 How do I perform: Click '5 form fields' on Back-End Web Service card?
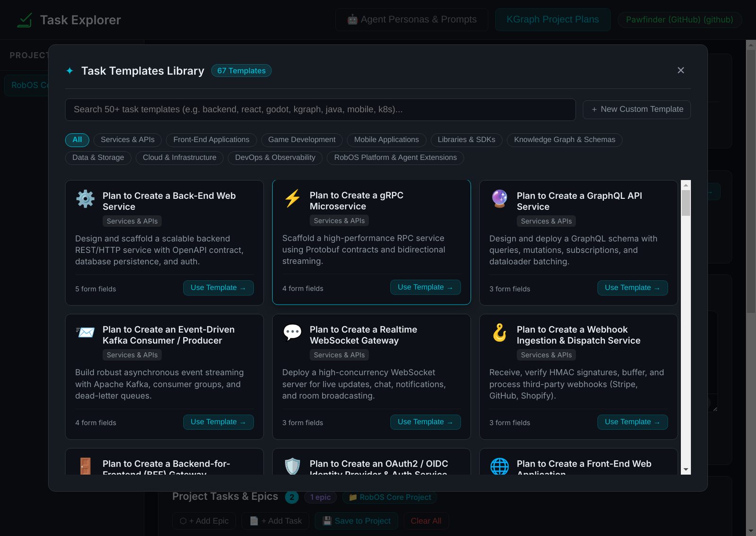coord(95,289)
